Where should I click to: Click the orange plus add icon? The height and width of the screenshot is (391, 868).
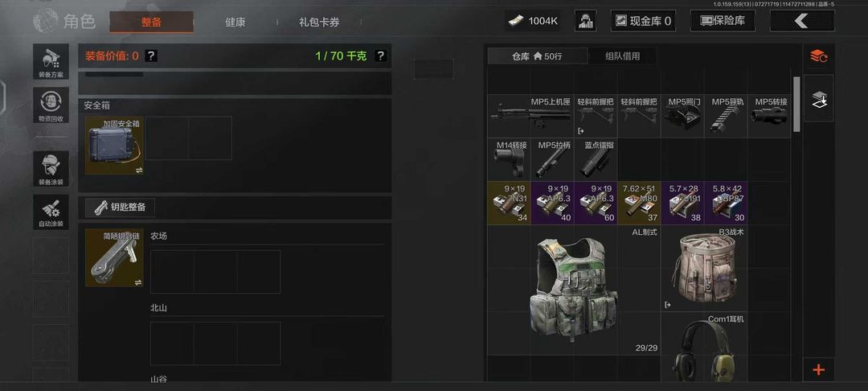(818, 370)
